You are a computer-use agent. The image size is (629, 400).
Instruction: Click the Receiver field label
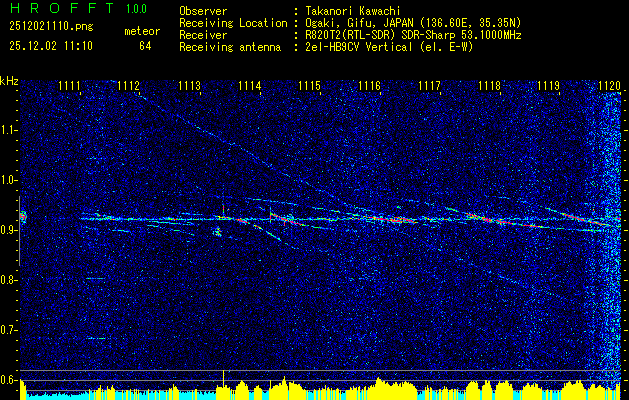203,35
